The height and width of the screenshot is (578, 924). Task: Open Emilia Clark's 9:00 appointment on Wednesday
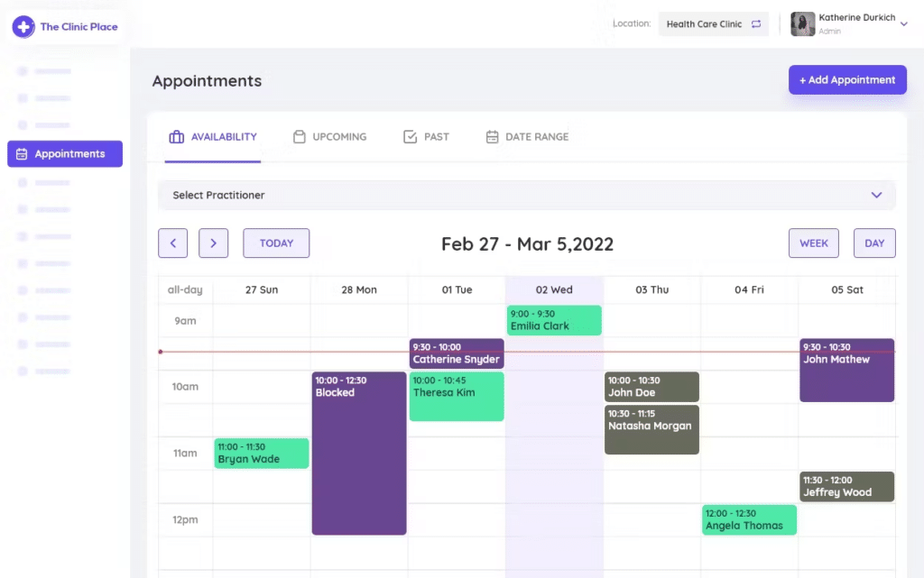tap(554, 320)
